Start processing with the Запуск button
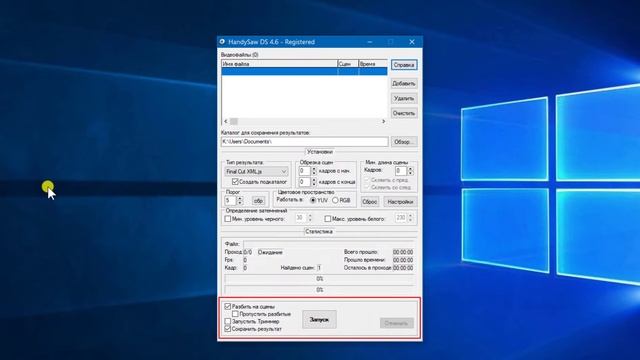Screen dimensions: 640x360 point(319,320)
